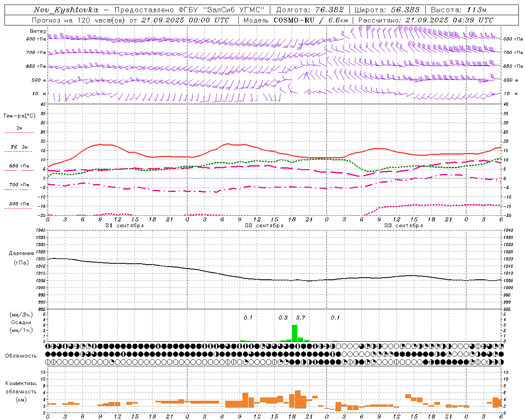The width and height of the screenshot is (525, 420).
Task: Click the station title Nov_Kyshtovka
Action: pyautogui.click(x=66, y=10)
